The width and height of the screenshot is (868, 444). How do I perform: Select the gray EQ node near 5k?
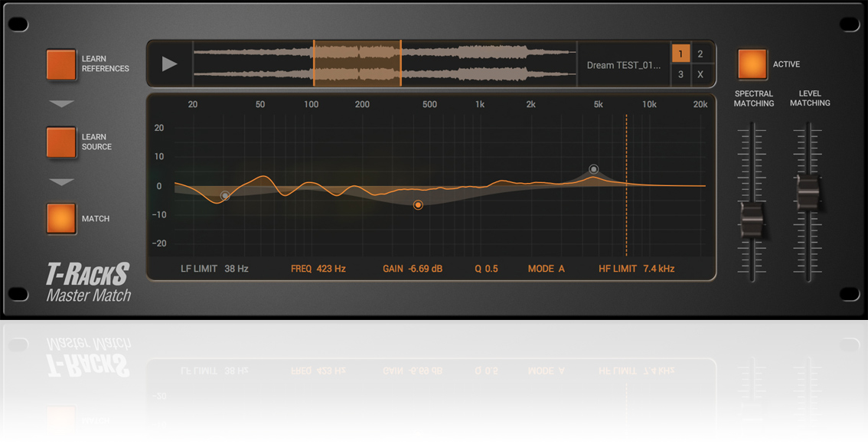point(593,169)
